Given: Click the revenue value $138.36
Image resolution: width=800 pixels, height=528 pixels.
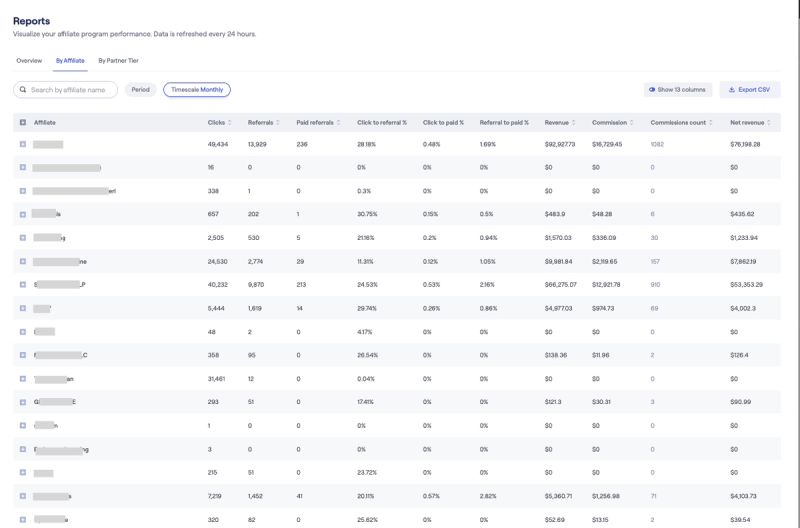Looking at the screenshot, I should [556, 355].
